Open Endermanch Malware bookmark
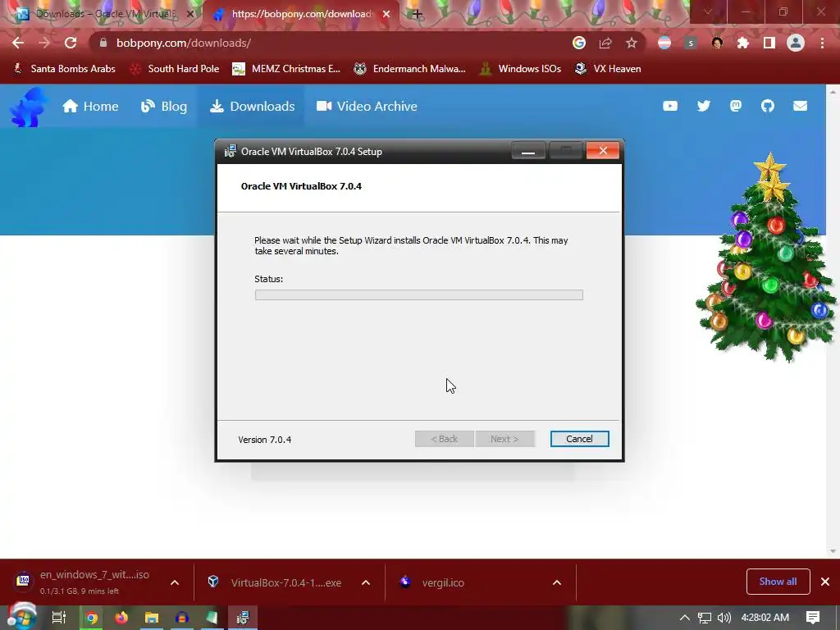The height and width of the screenshot is (630, 840). pos(410,69)
